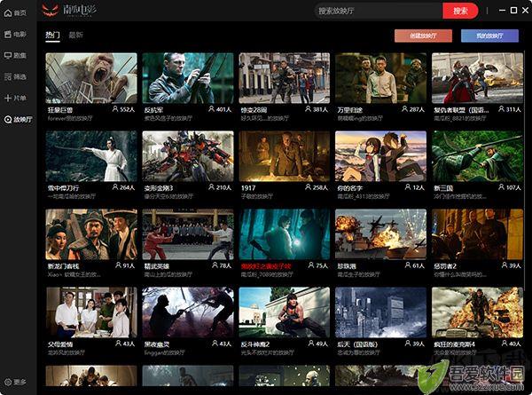Open the 新三国 room thumbnail
Viewport: 532px width, 395px height.
click(x=477, y=156)
